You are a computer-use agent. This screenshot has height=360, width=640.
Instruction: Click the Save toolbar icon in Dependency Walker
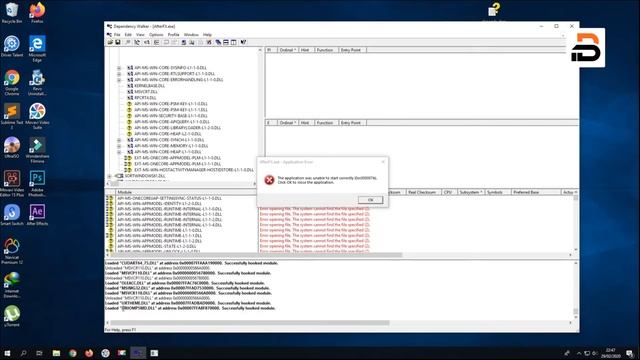click(x=118, y=42)
